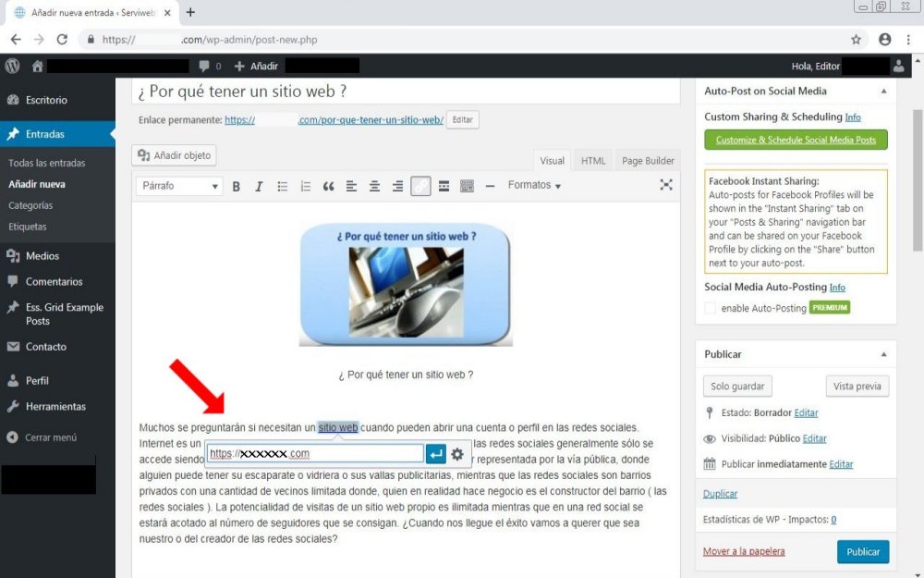
Task: Click the link URL input field
Action: [x=314, y=454]
